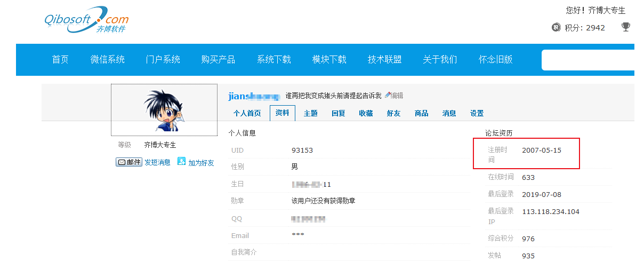Click the search input field
644x261 pixels.
(587, 60)
